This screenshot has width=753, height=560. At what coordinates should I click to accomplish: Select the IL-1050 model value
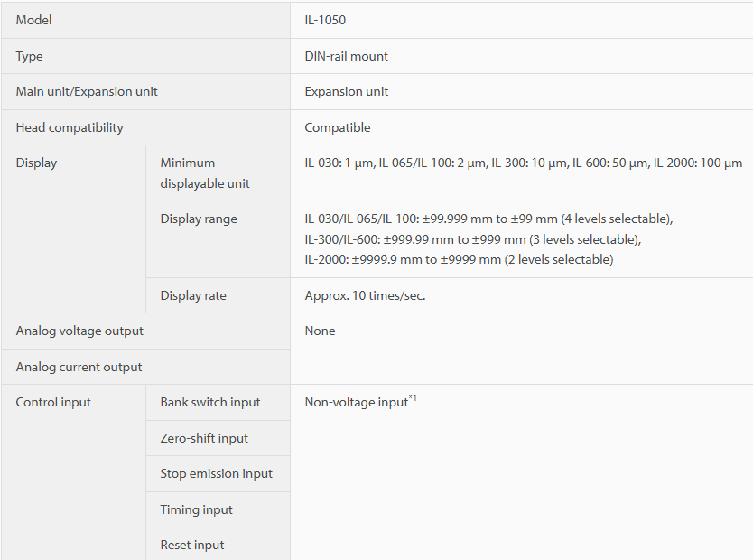tap(325, 20)
